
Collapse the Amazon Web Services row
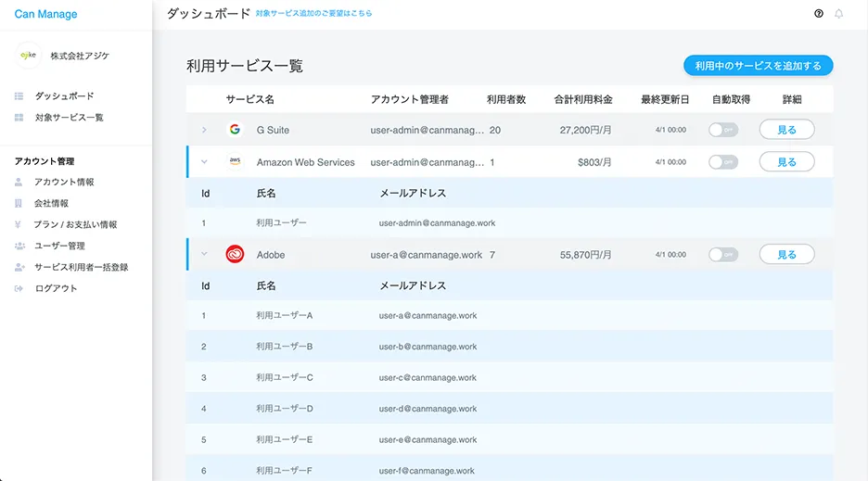point(204,162)
